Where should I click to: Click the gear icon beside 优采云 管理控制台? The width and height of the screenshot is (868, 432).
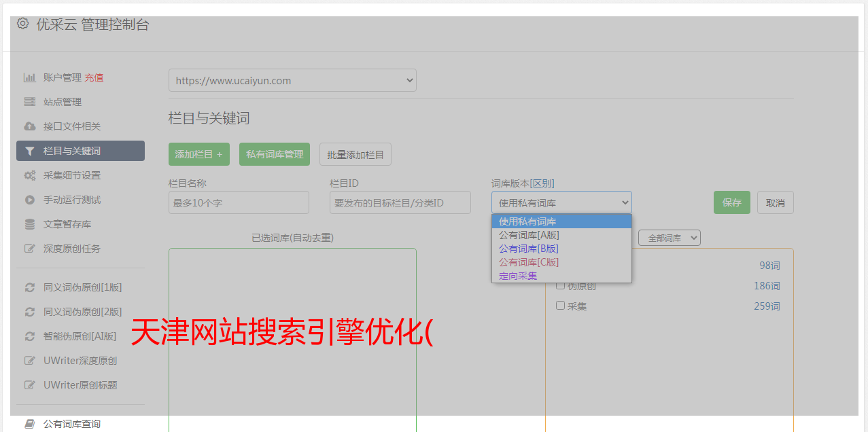22,24
